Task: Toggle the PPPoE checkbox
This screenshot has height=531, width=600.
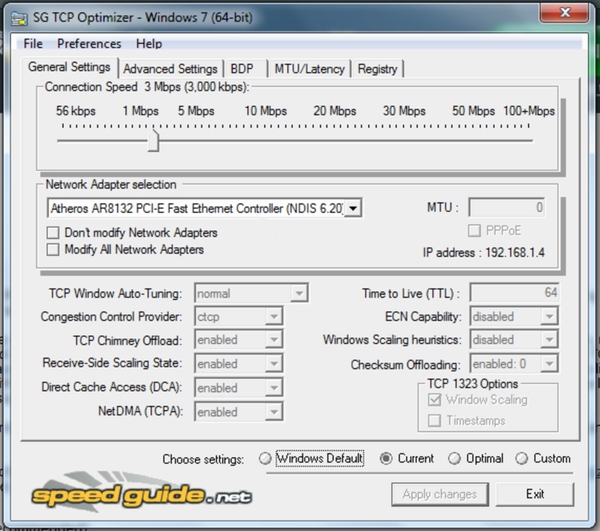Action: 474,231
